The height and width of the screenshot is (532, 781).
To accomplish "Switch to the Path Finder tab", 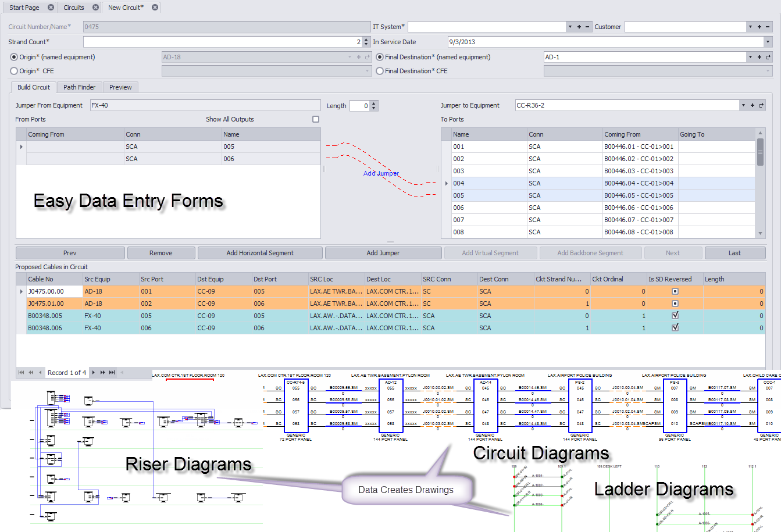I will (x=79, y=87).
